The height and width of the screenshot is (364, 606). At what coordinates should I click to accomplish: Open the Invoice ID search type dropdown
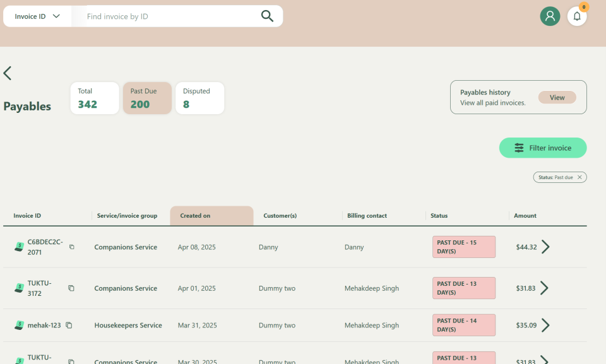[38, 16]
